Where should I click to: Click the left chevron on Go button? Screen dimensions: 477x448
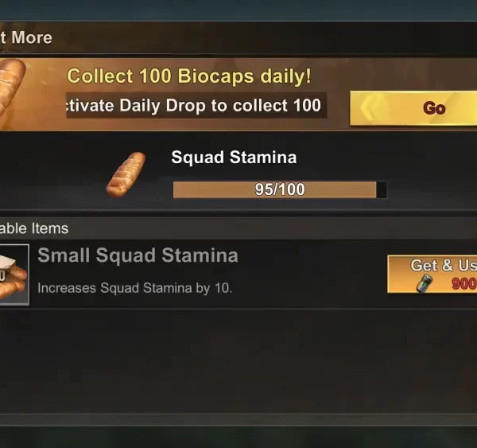370,107
